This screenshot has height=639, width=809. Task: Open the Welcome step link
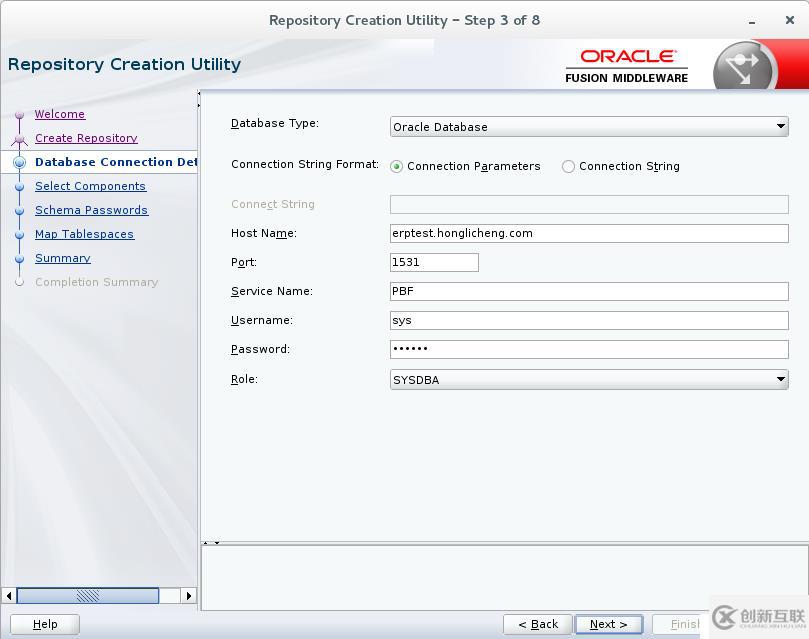point(60,114)
